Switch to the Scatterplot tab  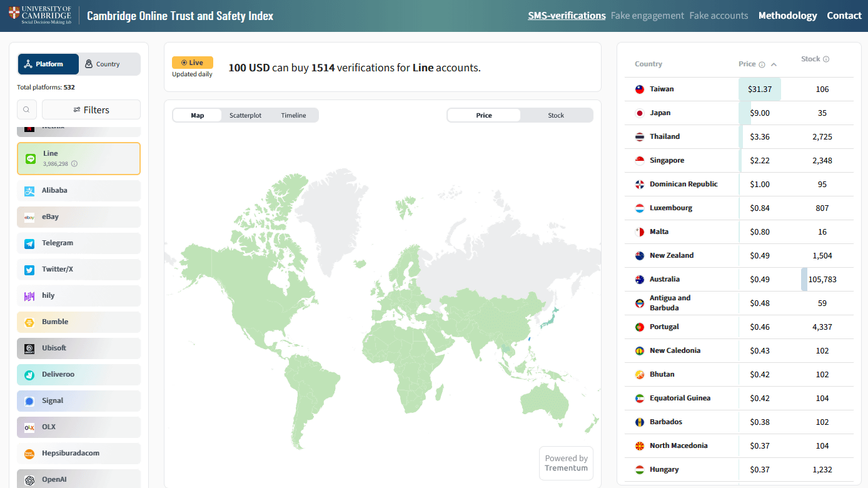[x=245, y=115]
